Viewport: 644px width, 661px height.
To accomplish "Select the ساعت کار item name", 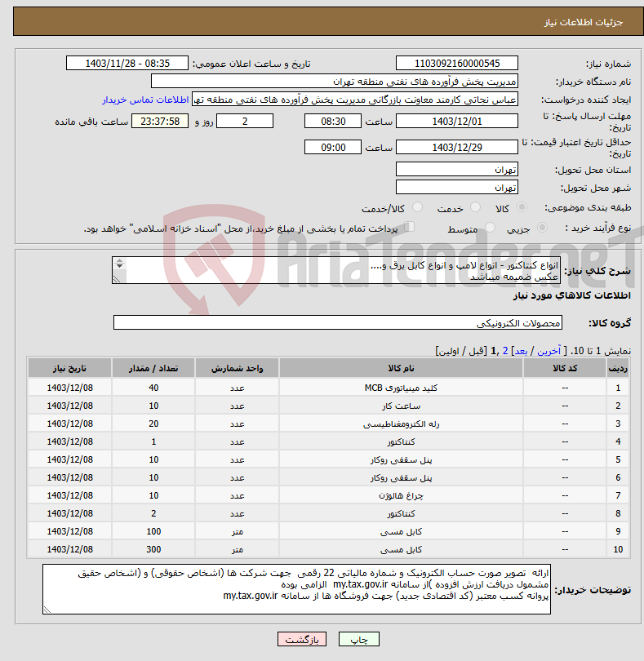I will tap(401, 406).
